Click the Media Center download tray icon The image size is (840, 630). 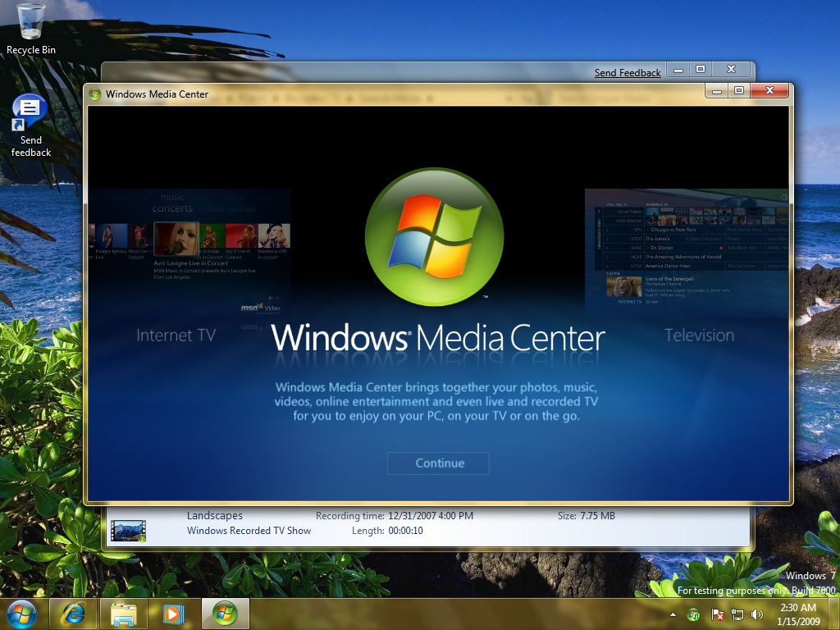pyautogui.click(x=693, y=614)
